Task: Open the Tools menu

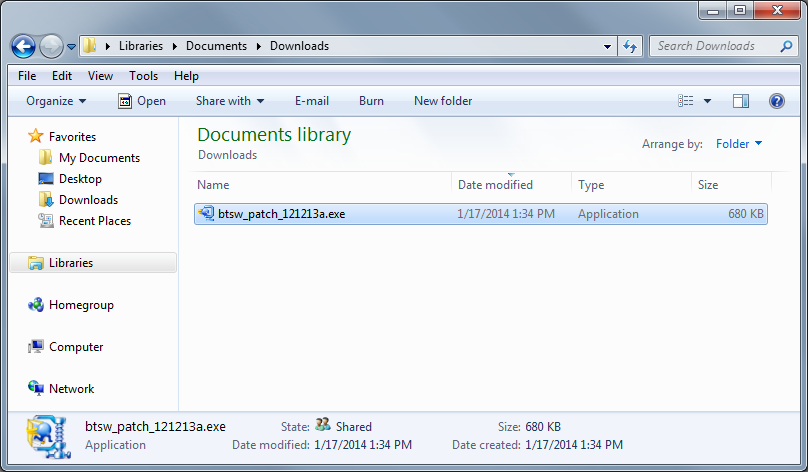Action: coord(143,76)
